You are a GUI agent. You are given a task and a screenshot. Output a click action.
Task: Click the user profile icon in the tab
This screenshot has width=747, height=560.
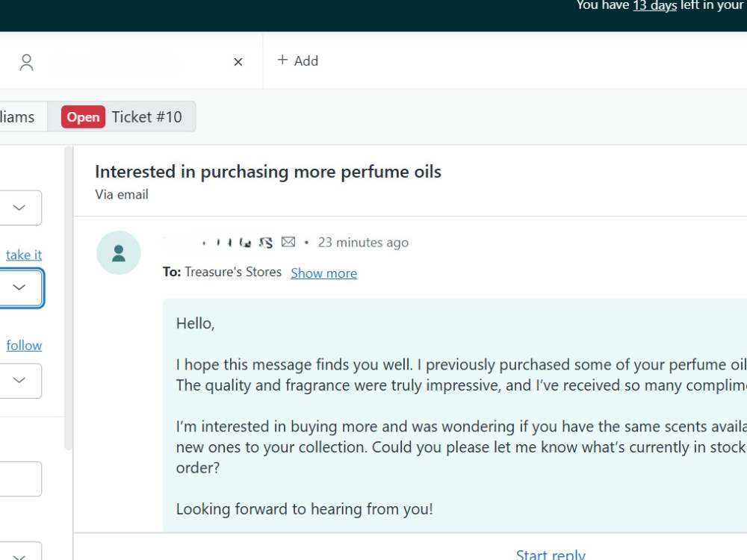pos(27,63)
